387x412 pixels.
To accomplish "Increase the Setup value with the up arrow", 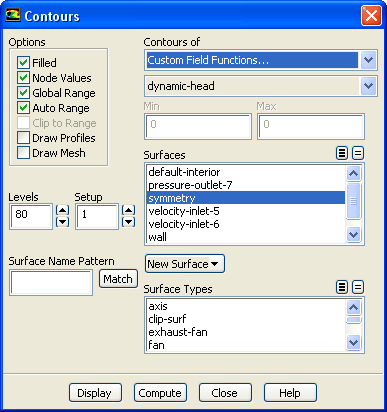I will [128, 210].
